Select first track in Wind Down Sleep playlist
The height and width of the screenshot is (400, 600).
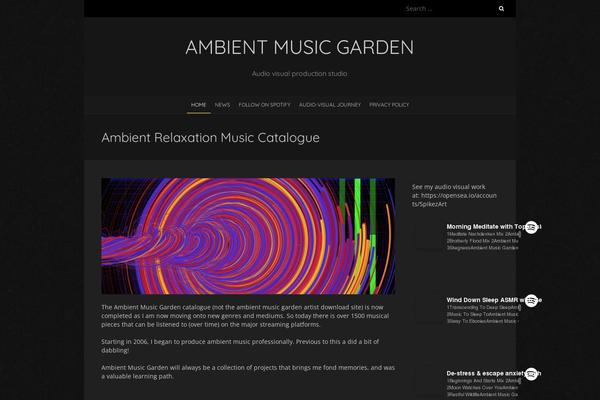click(483, 307)
